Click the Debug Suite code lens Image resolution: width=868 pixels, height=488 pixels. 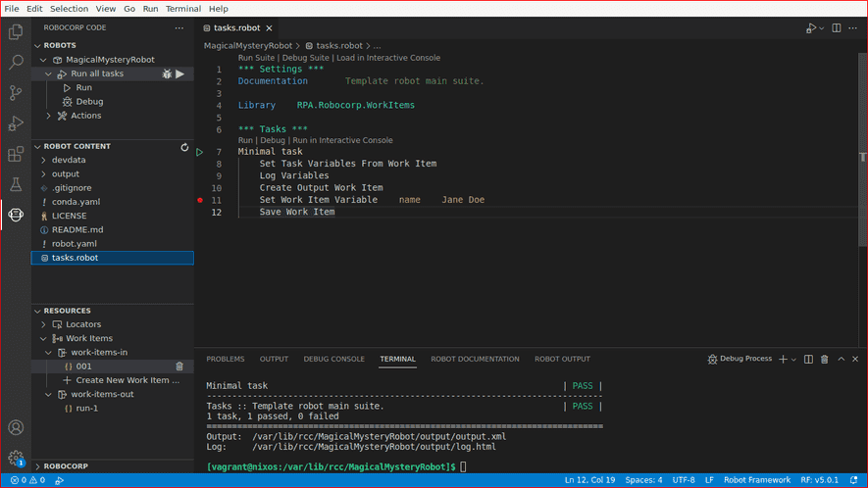point(306,58)
